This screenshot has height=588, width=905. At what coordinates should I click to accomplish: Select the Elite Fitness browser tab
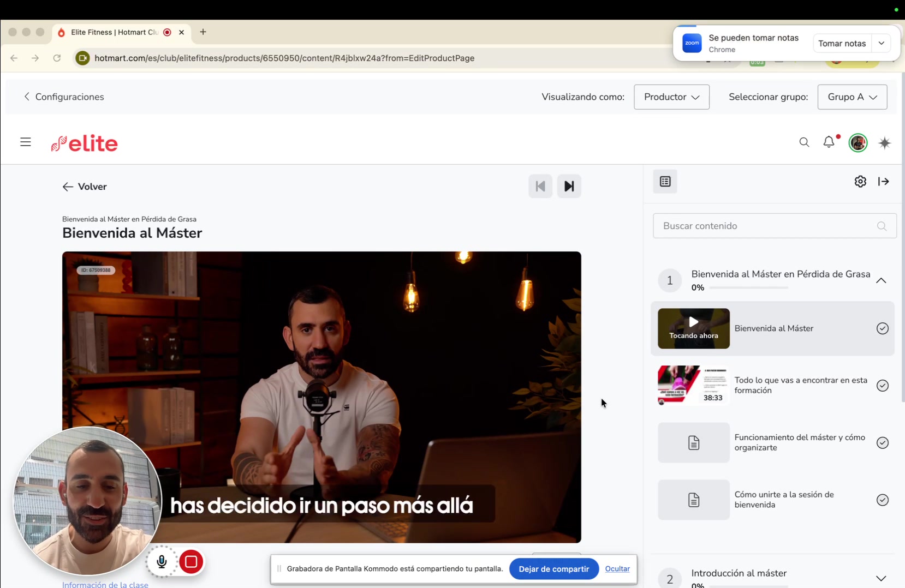tap(115, 32)
